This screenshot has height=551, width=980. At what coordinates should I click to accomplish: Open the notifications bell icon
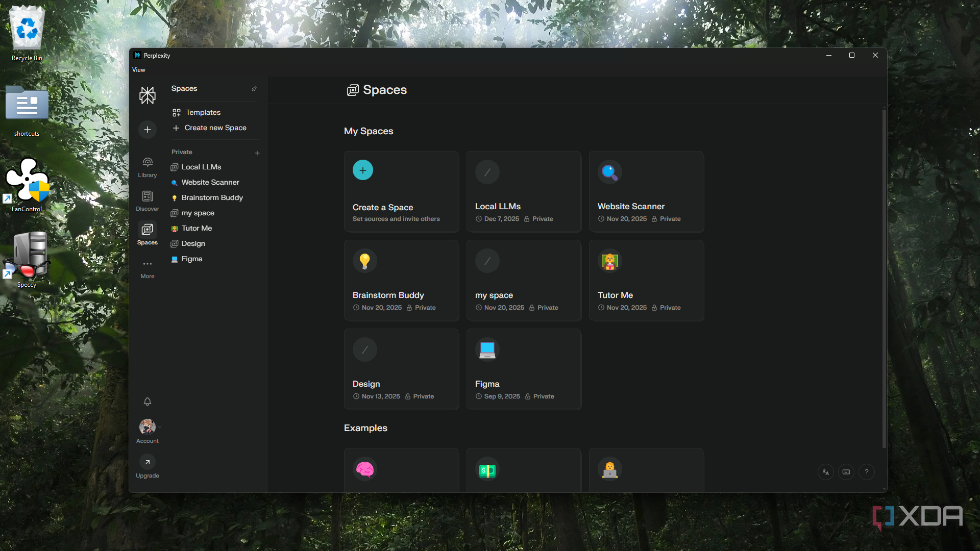click(148, 402)
